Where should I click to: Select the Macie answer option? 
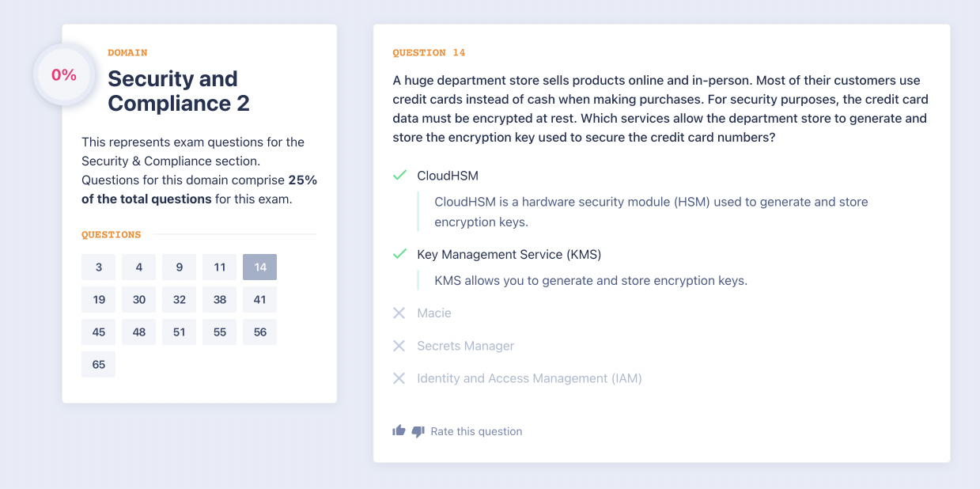434,313
